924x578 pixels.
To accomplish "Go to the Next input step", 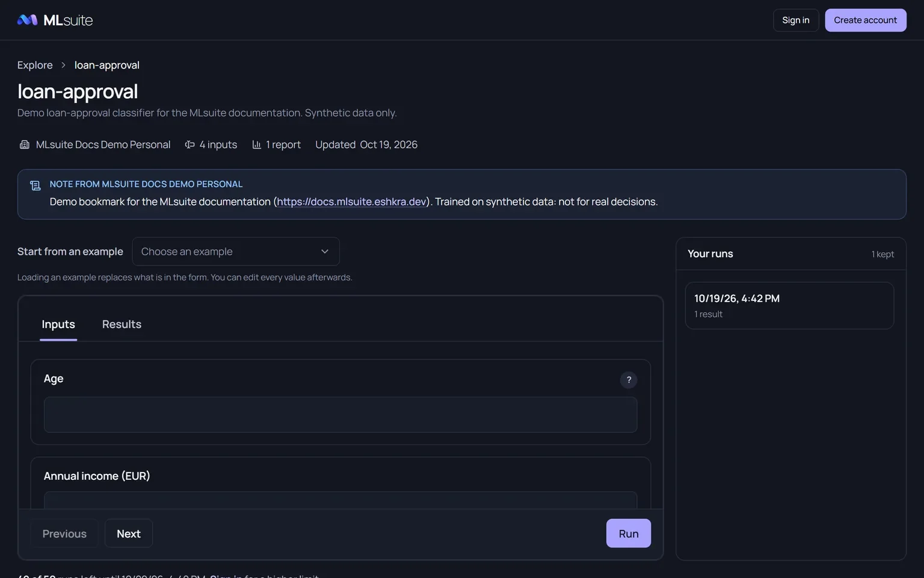I will pyautogui.click(x=129, y=533).
